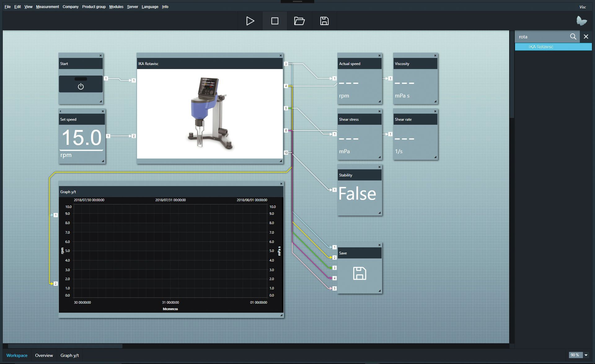
Task: Switch to the Overview tab
Action: pos(44,355)
